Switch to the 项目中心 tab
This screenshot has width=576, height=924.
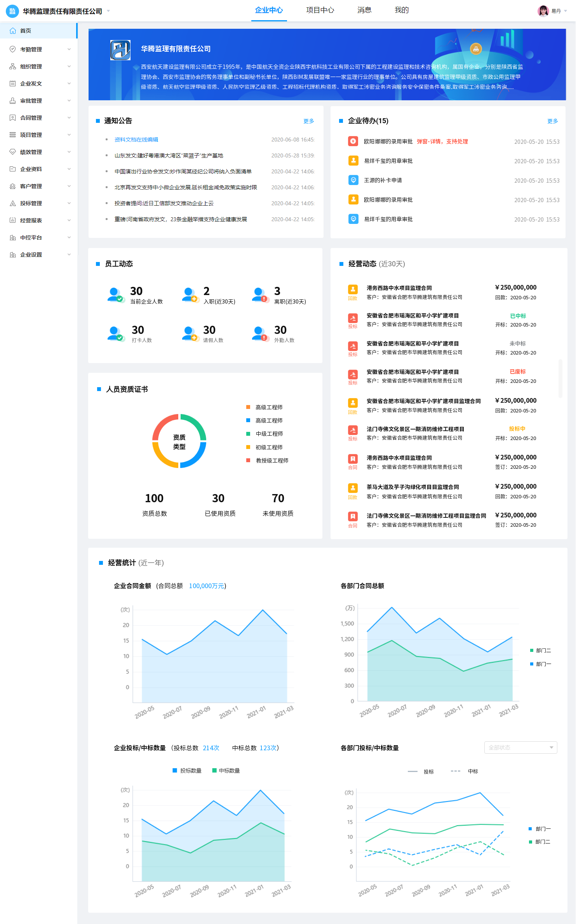tap(320, 10)
